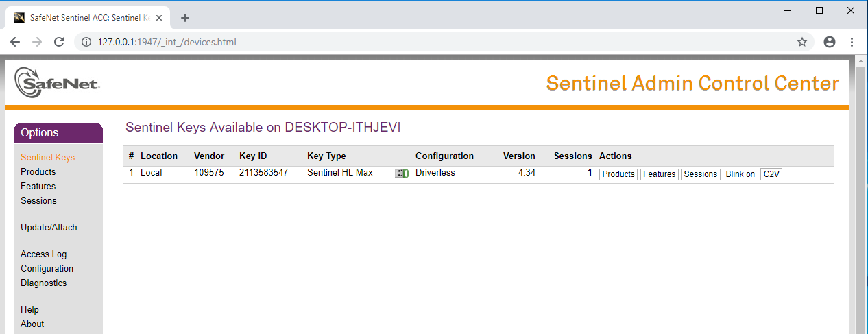Open Diagnostics in sidebar

pos(43,283)
